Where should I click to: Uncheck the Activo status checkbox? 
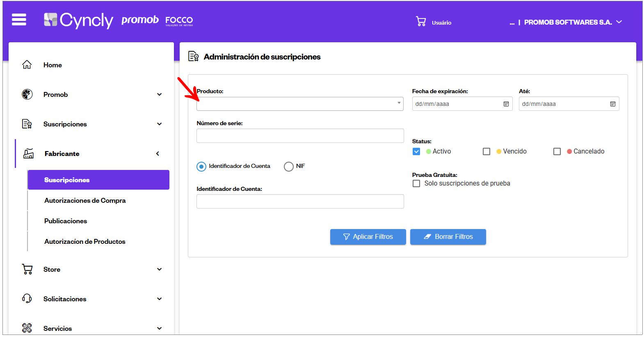pyautogui.click(x=416, y=151)
